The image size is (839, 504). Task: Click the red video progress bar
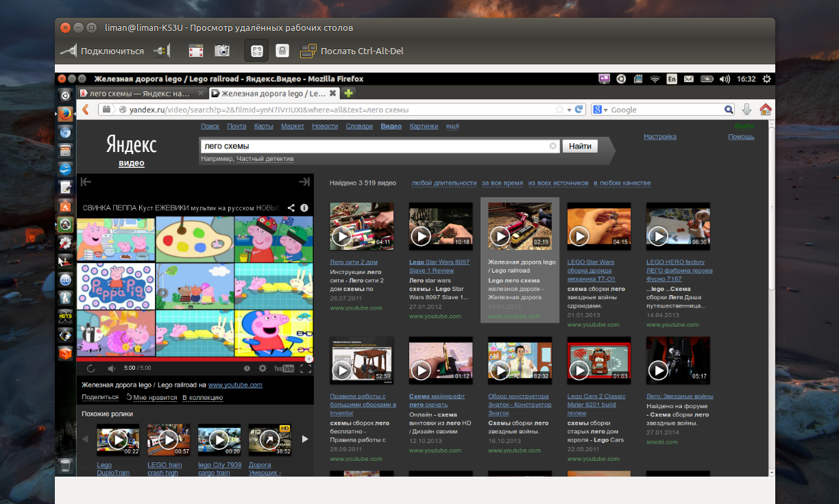192,359
